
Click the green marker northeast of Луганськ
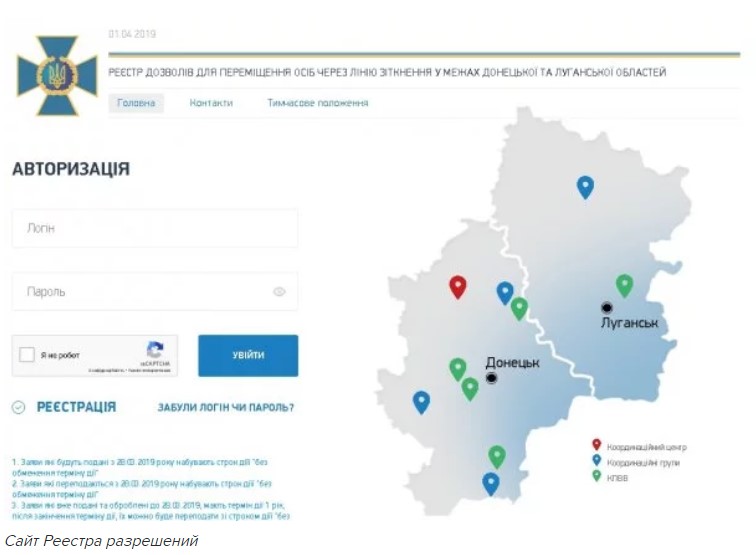(x=625, y=284)
